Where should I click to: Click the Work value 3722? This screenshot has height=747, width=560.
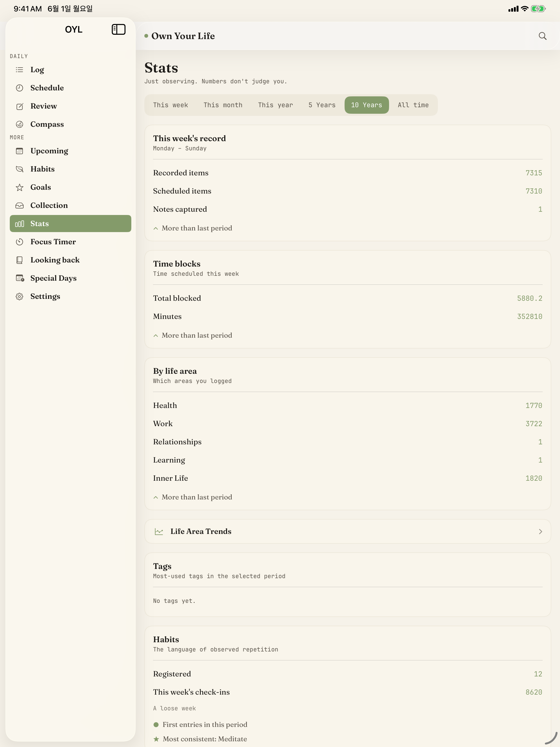(x=534, y=424)
